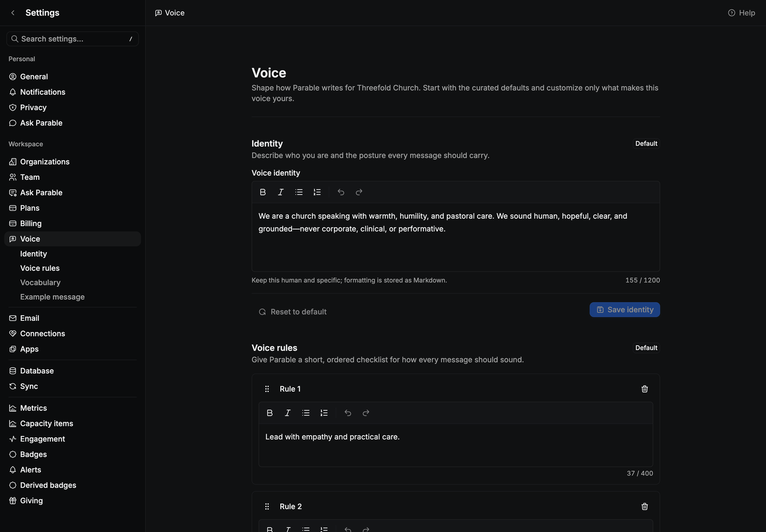This screenshot has width=766, height=532.
Task: Open Team settings
Action: [72, 177]
